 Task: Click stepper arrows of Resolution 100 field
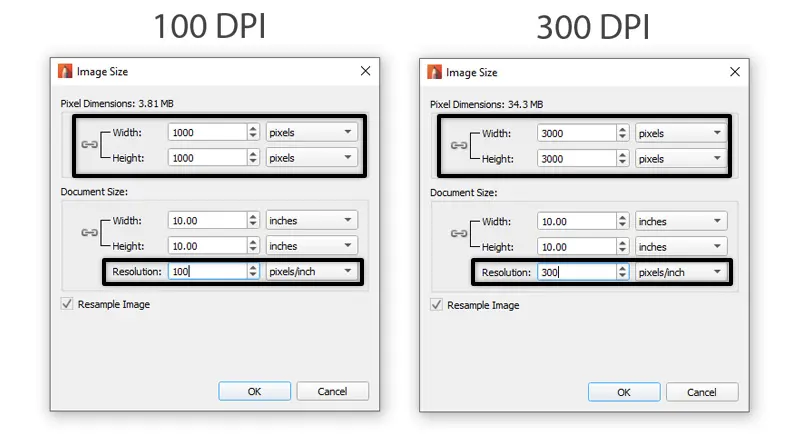pyautogui.click(x=253, y=271)
